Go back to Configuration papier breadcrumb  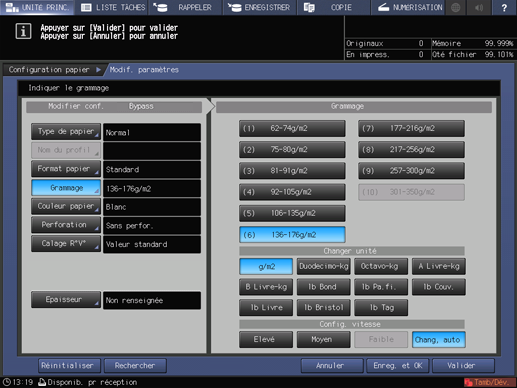click(53, 70)
